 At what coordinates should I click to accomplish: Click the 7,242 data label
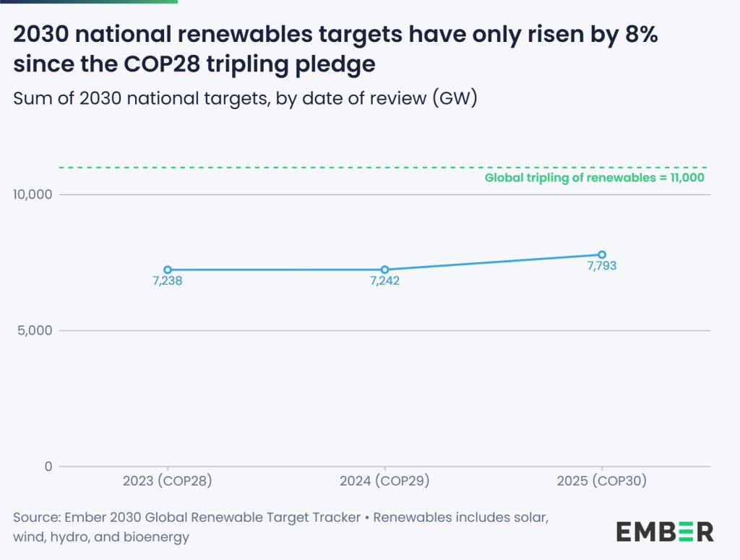pos(384,281)
